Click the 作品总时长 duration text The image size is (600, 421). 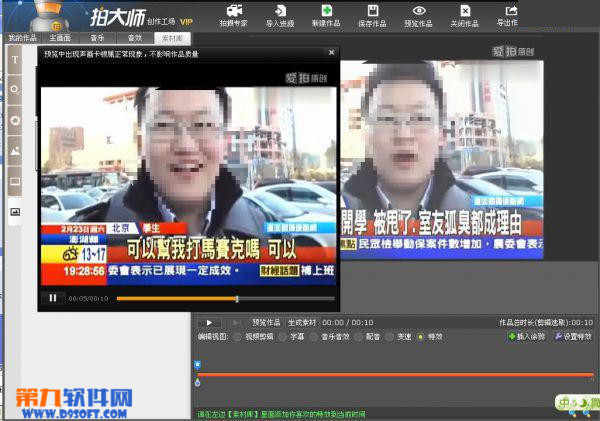click(x=546, y=323)
